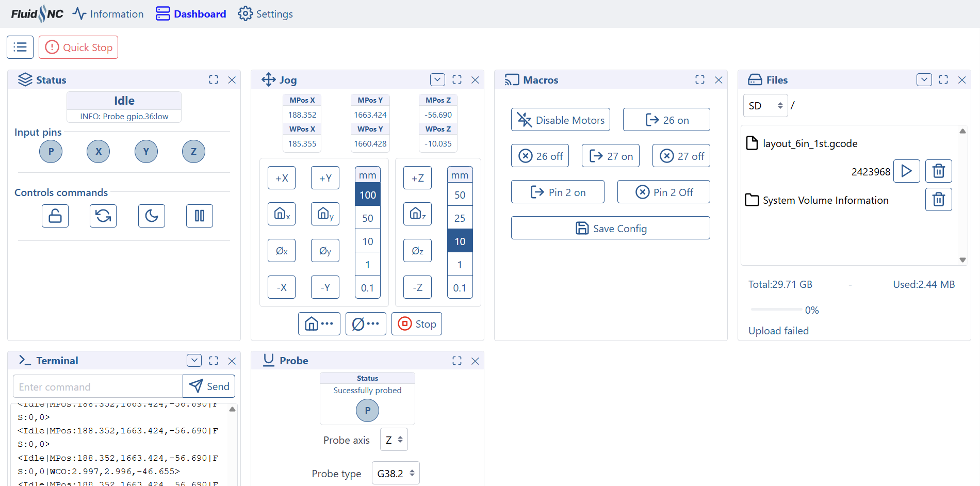The width and height of the screenshot is (980, 486).
Task: Select the 50 mm XY jog step
Action: (x=368, y=218)
